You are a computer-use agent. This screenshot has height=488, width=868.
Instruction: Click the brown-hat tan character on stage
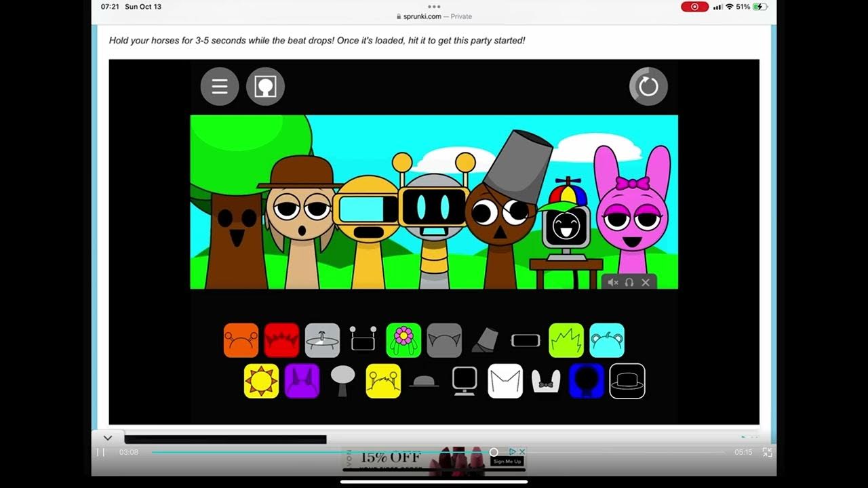(300, 224)
